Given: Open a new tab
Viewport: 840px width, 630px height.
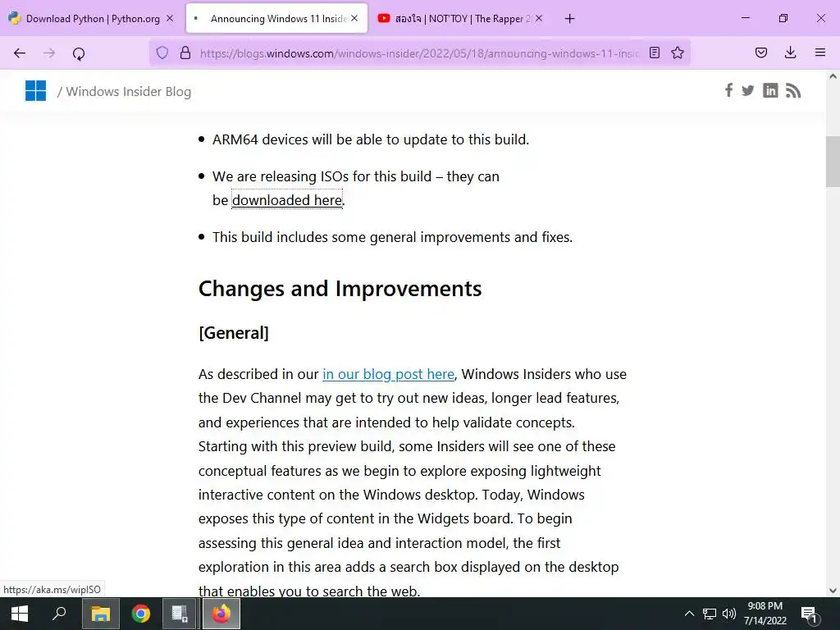Looking at the screenshot, I should (570, 19).
